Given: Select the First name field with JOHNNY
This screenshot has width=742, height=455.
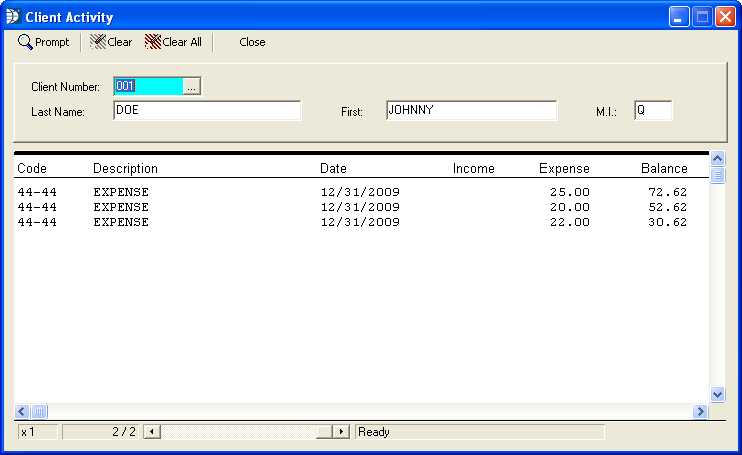Looking at the screenshot, I should (470, 111).
